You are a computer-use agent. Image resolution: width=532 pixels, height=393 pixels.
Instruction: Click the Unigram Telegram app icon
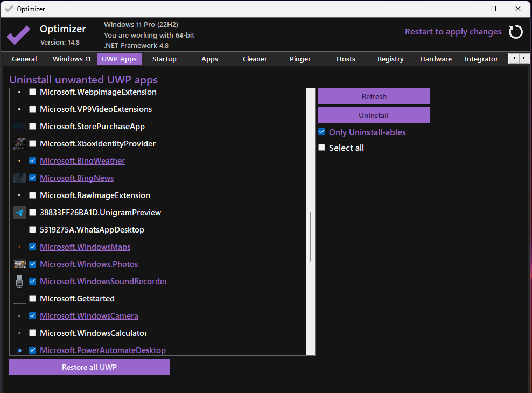coord(19,213)
